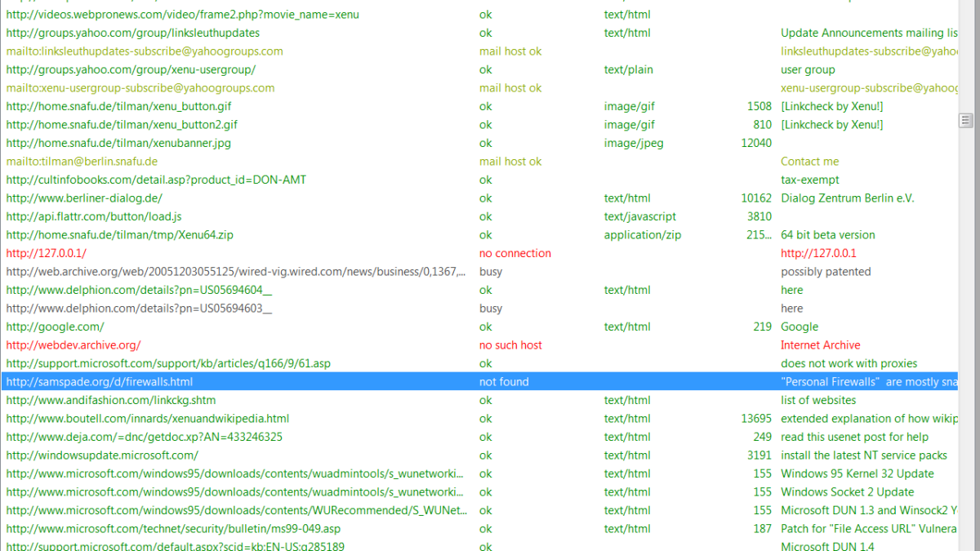Select the WURecommended/S_WUNet microsoft.com URL
Image resolution: width=980 pixels, height=551 pixels.
point(237,510)
